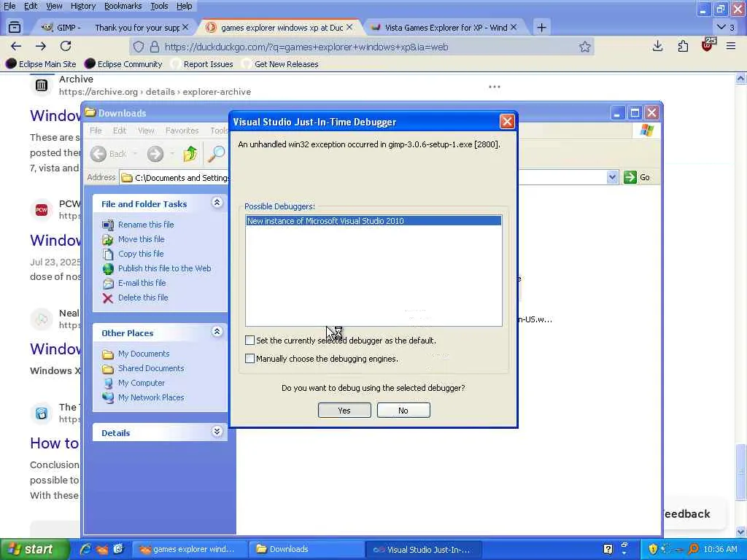Open Back history dropdown arrow in Downloads
Viewport: 747px width, 560px height.
(135, 154)
